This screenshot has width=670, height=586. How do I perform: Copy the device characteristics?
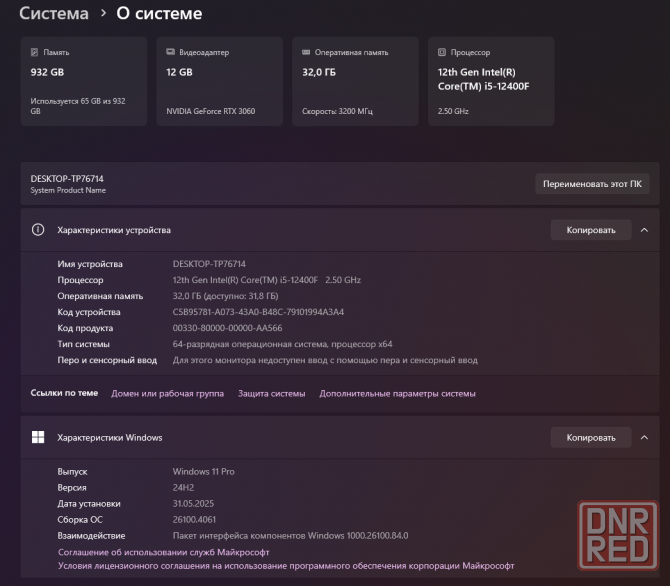591,230
